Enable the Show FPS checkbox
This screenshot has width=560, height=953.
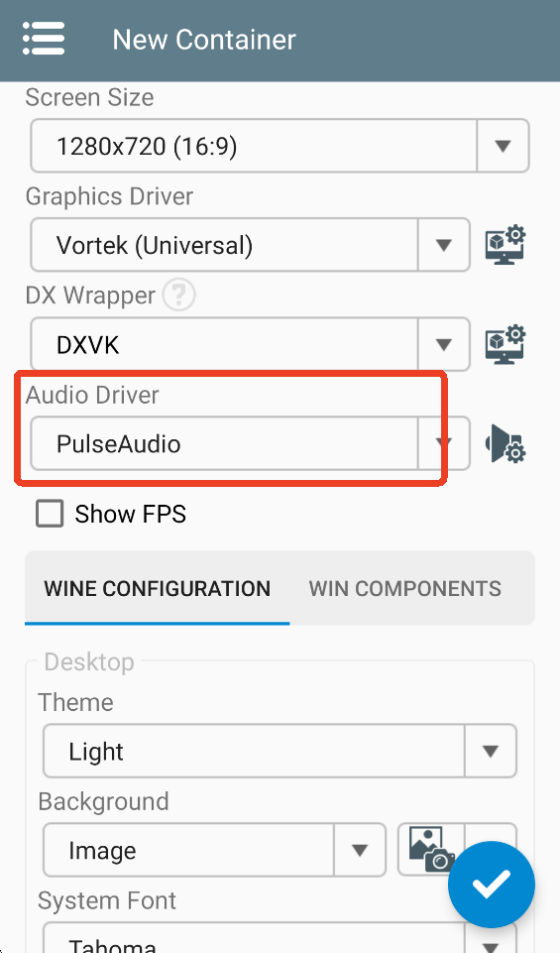[x=50, y=514]
